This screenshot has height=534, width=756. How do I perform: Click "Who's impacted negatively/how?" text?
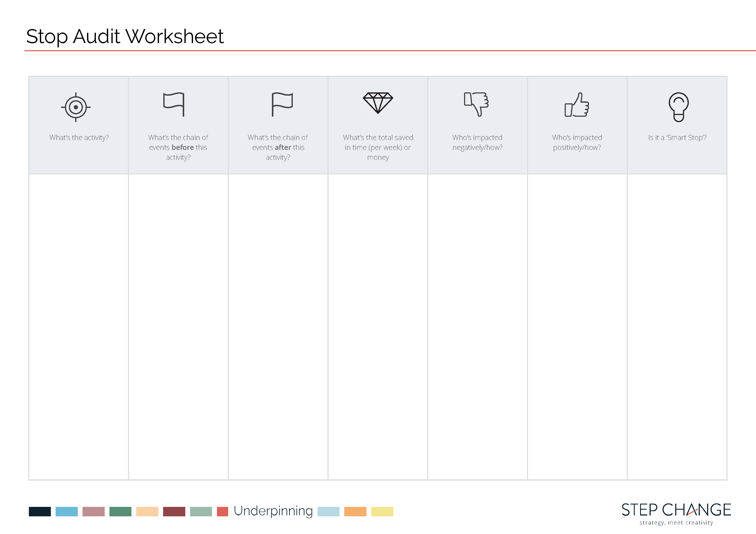477,143
